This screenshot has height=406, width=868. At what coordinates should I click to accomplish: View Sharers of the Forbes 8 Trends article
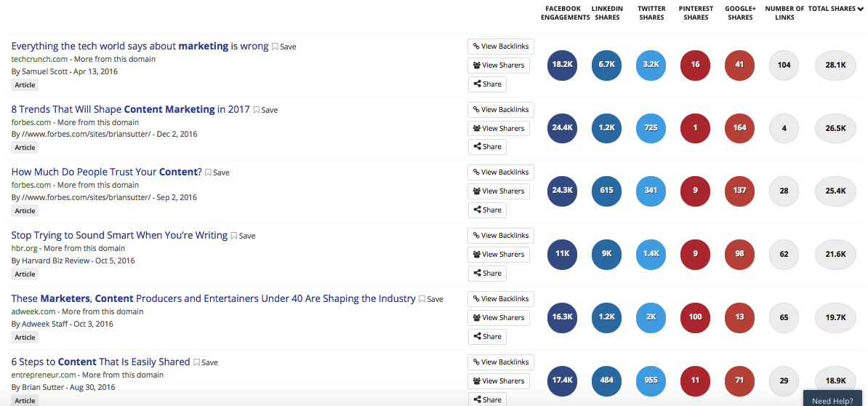(x=498, y=129)
